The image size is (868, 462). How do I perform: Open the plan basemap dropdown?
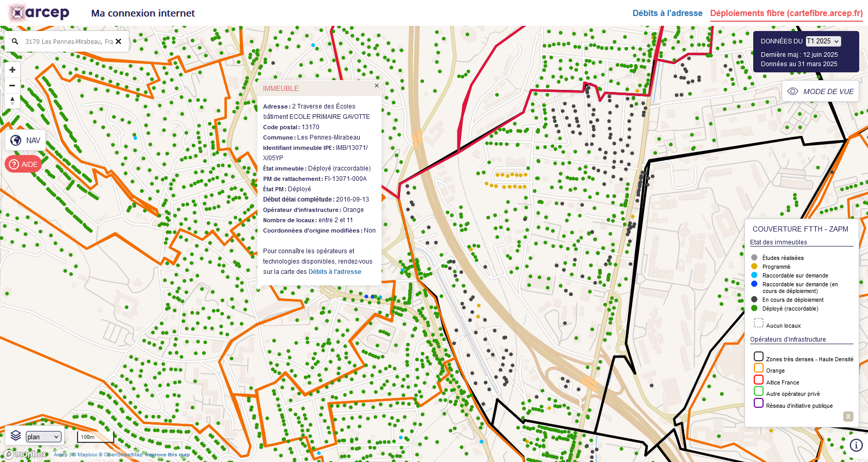click(43, 437)
